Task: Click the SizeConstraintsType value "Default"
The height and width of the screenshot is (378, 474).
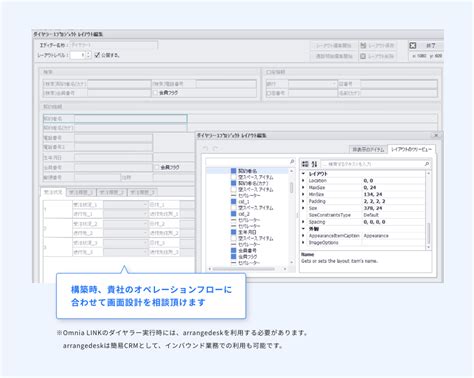Action: [371, 215]
